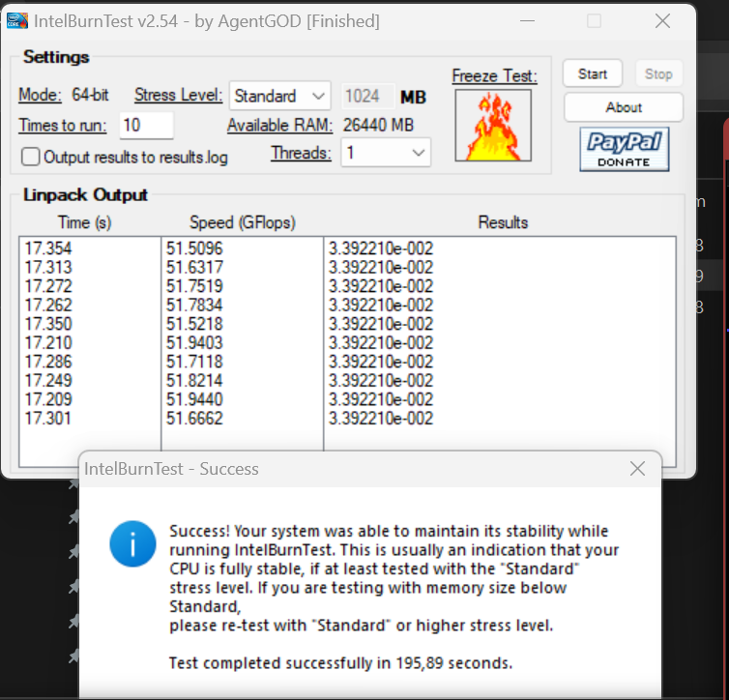Click the Success dialog title text
This screenshot has width=729, height=700.
(x=171, y=469)
